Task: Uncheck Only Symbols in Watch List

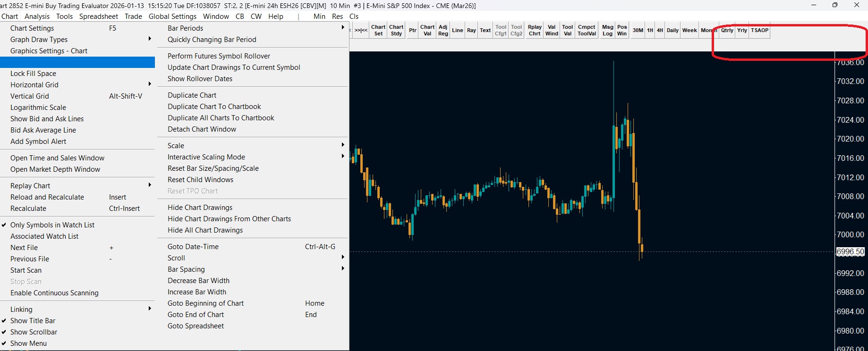Action: tap(77, 225)
